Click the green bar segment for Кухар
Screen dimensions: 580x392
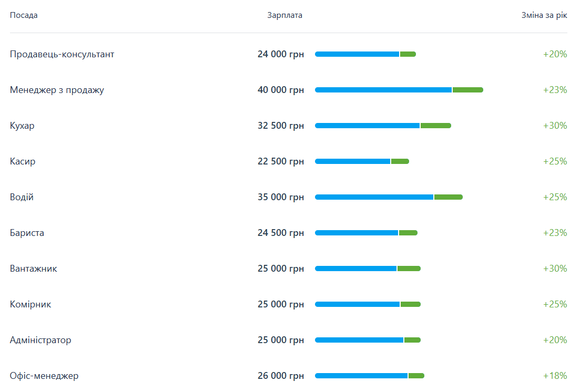click(435, 126)
